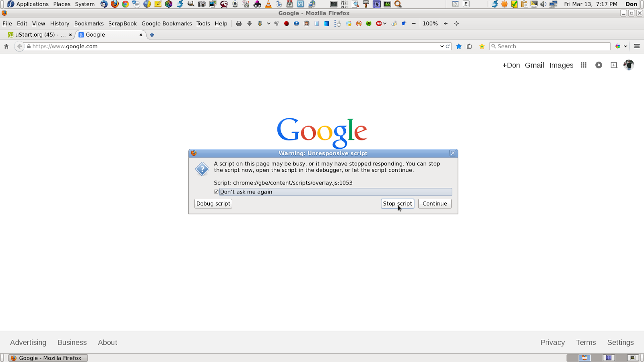
Task: Open the Bookmarks menu
Action: [x=89, y=24]
